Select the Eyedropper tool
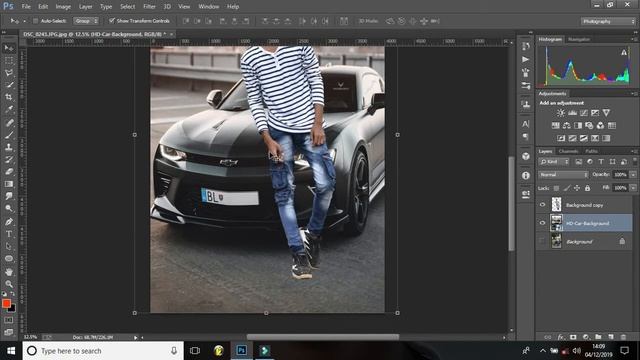Viewport: 640px width, 360px height. tap(9, 109)
